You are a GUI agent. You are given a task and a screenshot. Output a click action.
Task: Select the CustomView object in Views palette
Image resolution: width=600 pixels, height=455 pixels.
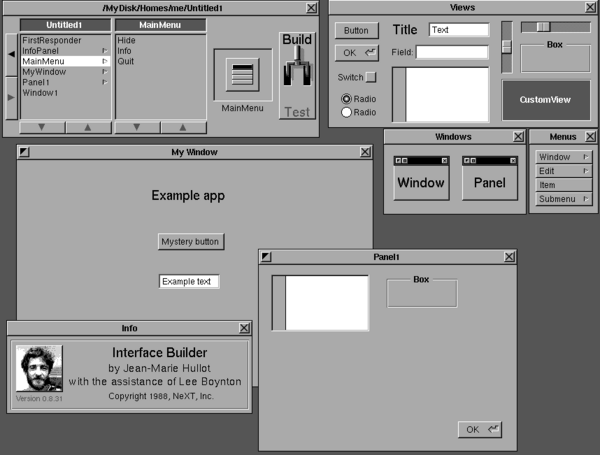(x=545, y=100)
